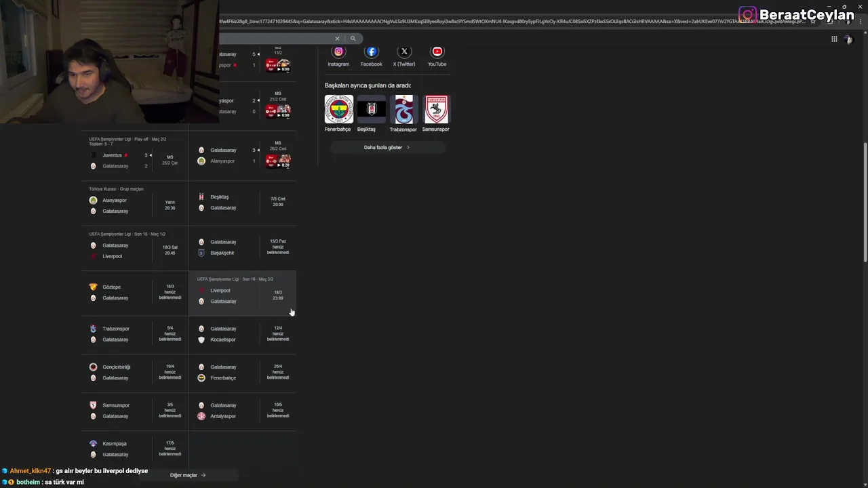Image resolution: width=868 pixels, height=488 pixels.
Task: Click the "Kasımpaşa" team name
Action: pyautogui.click(x=115, y=443)
